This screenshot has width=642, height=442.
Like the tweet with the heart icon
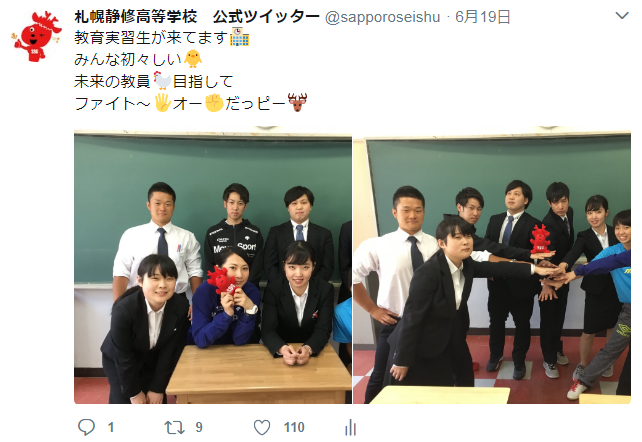coord(262,427)
